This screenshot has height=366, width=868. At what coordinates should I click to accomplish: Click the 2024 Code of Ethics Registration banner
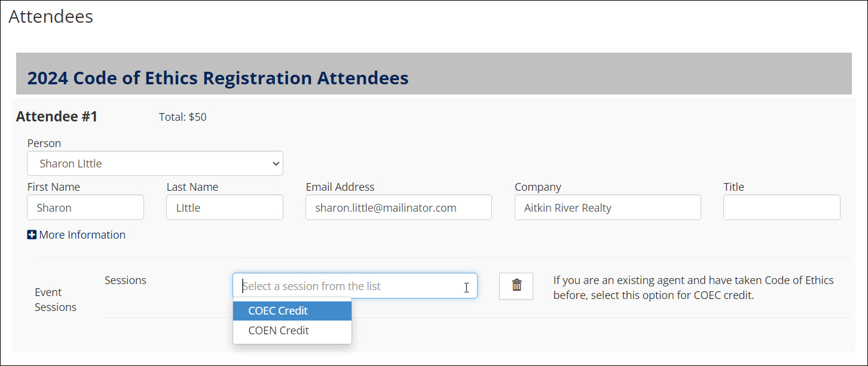click(x=433, y=74)
